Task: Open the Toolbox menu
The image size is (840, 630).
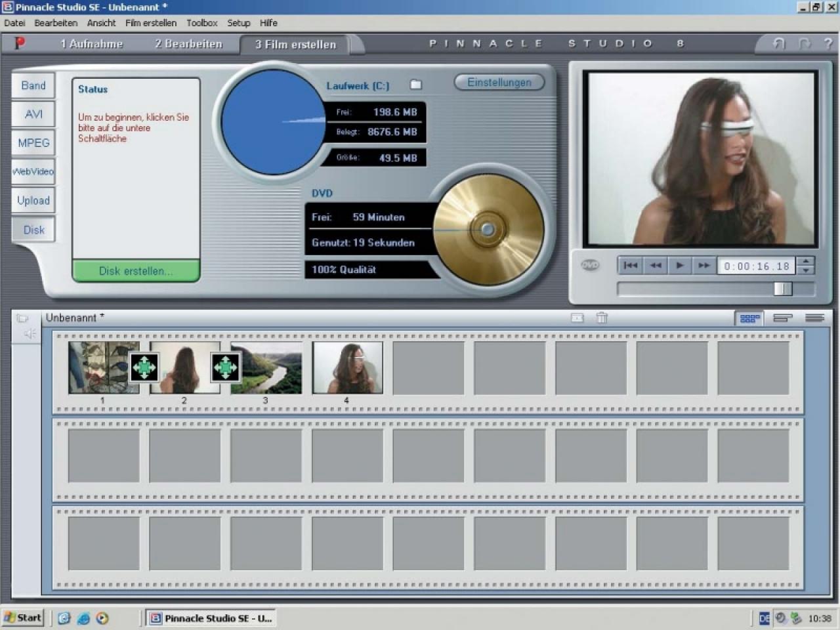Action: point(201,23)
